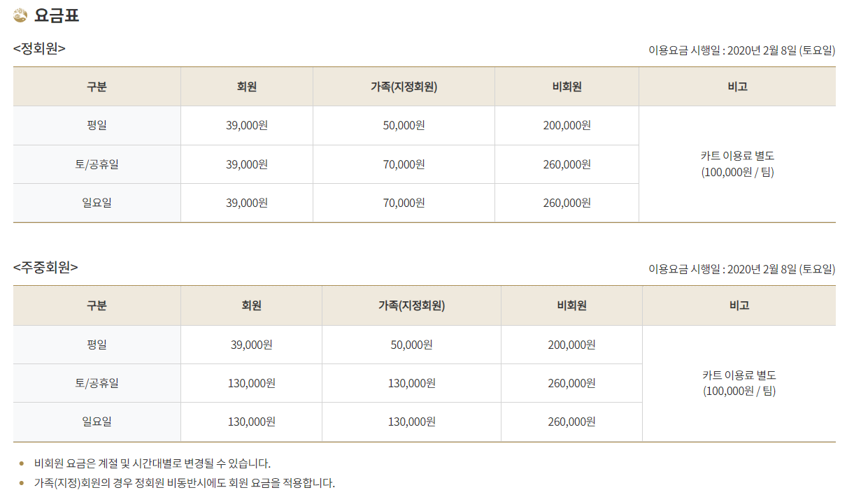Select 130,000원 회원 토/공휴일 price in 주중회원

(251, 383)
